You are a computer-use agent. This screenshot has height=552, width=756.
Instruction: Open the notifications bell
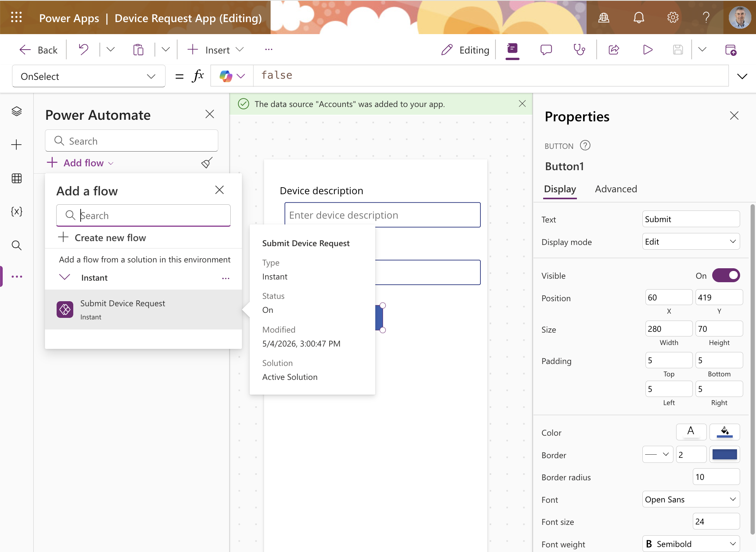coord(639,17)
